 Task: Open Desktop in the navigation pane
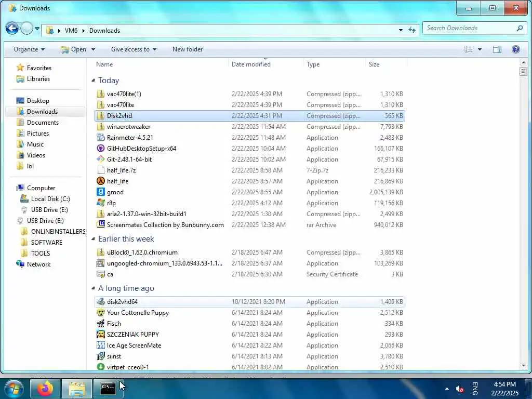[33, 101]
